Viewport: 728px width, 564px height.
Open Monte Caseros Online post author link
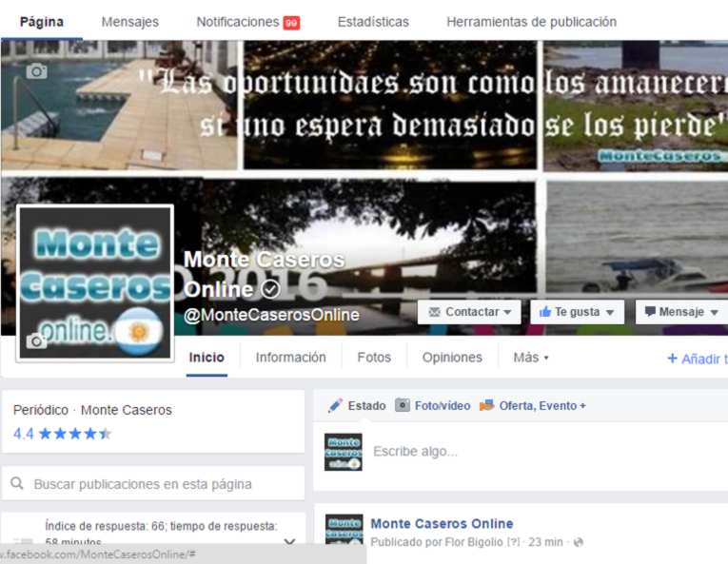coord(442,524)
